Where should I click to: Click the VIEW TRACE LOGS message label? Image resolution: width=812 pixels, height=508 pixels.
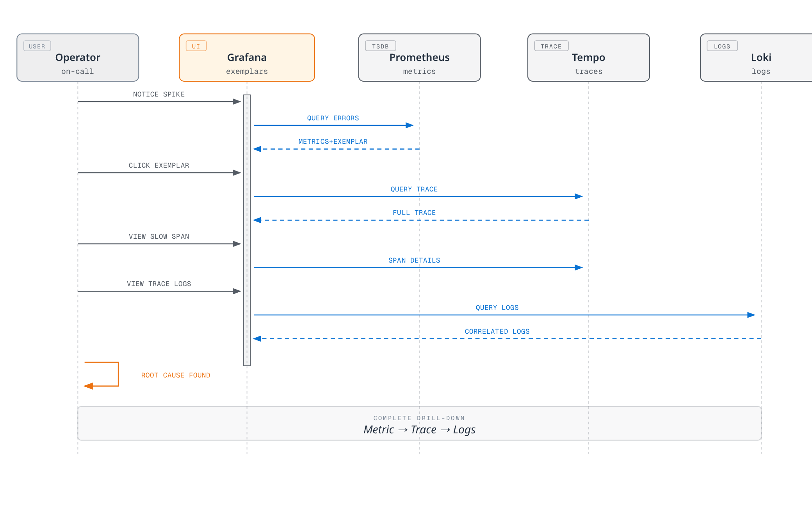click(159, 284)
